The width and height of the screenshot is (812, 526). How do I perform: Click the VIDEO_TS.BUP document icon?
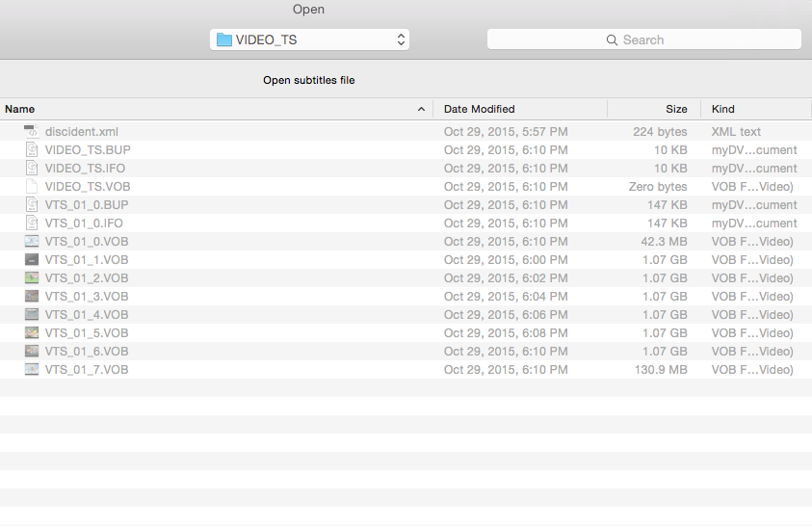[x=31, y=150]
